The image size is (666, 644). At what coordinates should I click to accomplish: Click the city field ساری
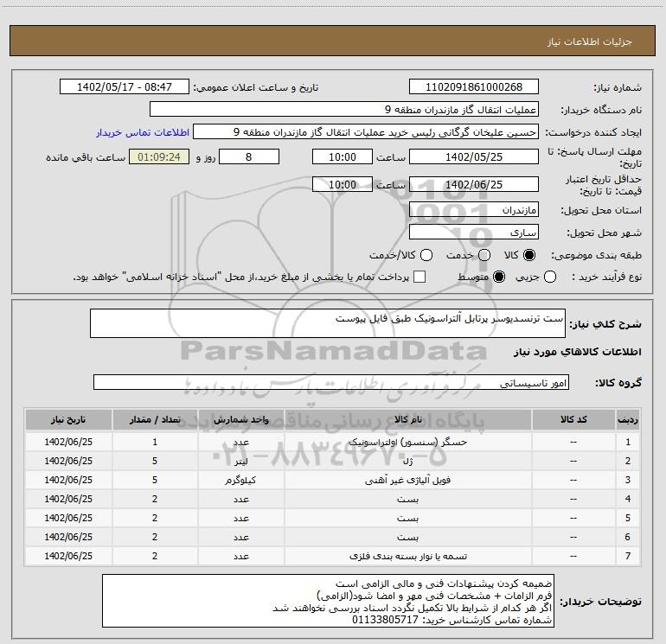(474, 233)
